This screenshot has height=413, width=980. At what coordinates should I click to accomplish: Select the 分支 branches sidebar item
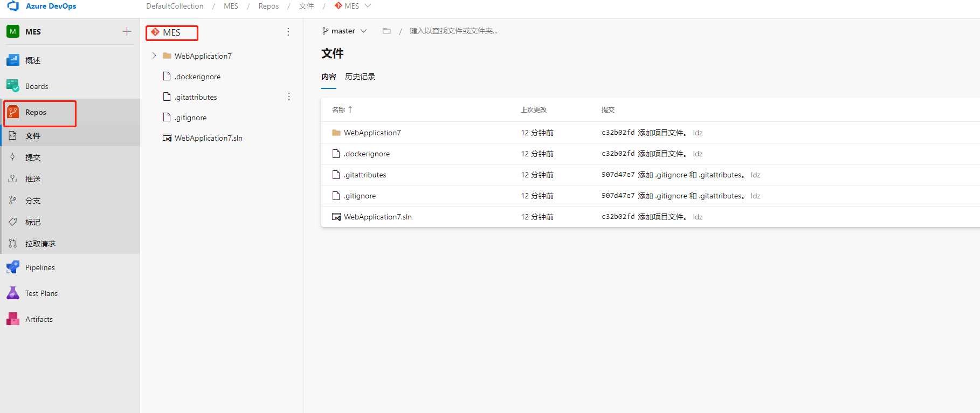pos(70,201)
